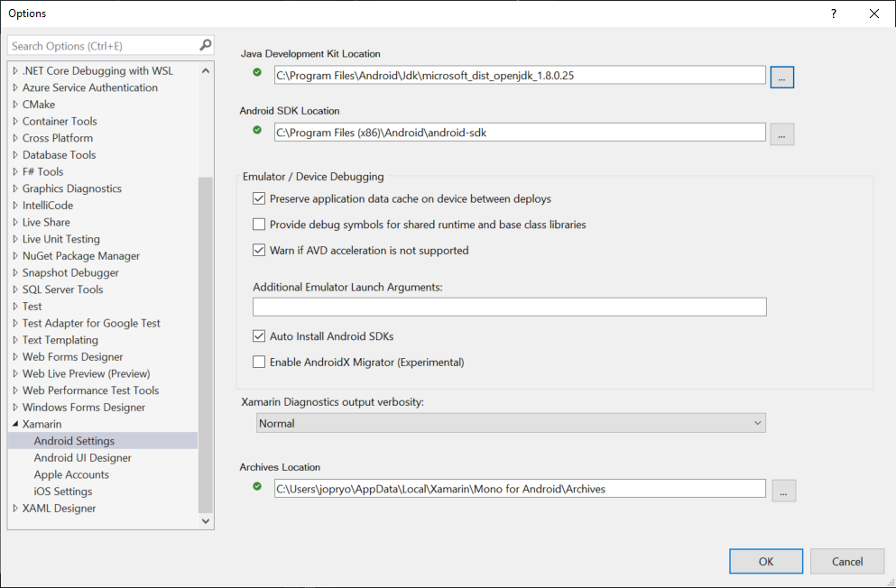
Task: Click the search magnifier icon
Action: pos(205,45)
